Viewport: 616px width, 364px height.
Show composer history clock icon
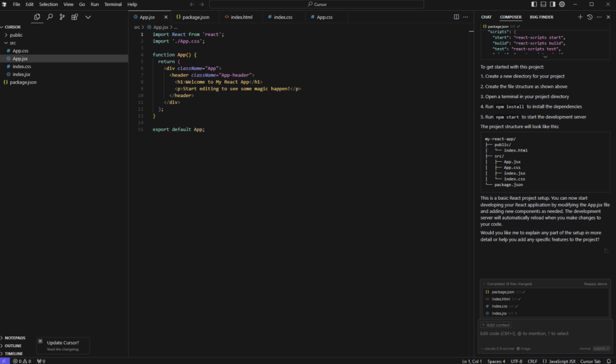pos(590,17)
